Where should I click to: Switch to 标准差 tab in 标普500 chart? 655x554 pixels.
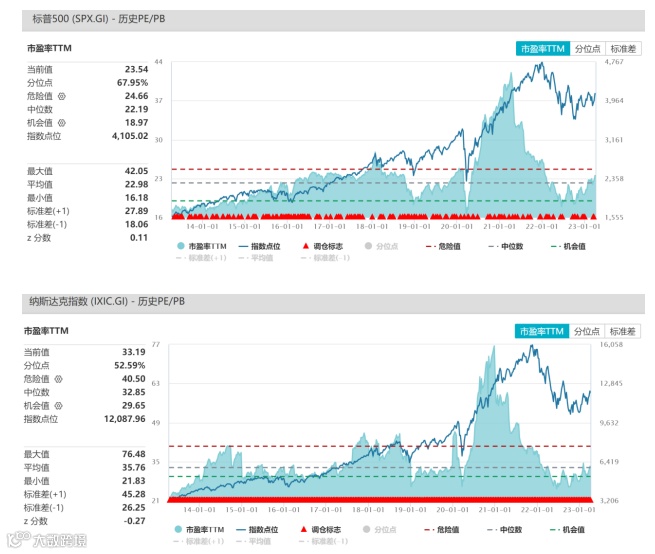click(x=623, y=49)
